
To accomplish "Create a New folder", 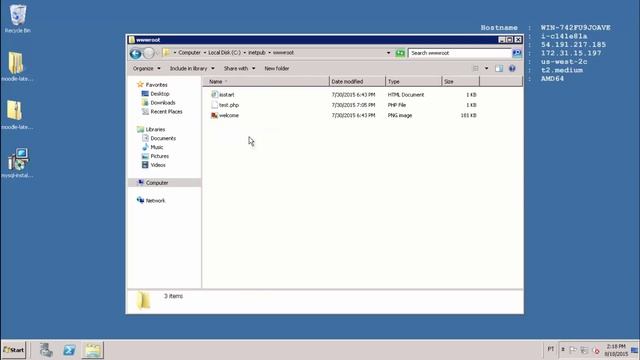I will [x=277, y=69].
